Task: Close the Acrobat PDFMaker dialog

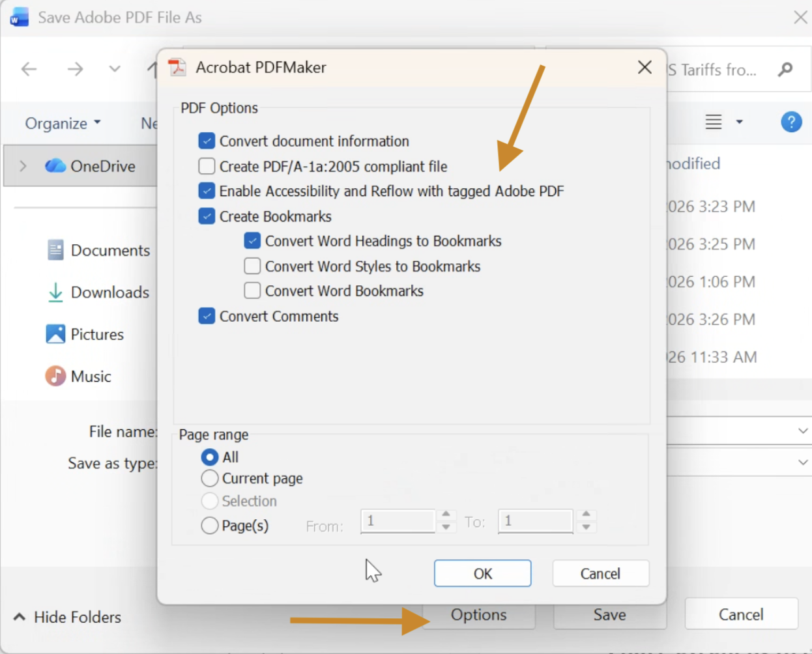Action: (645, 67)
